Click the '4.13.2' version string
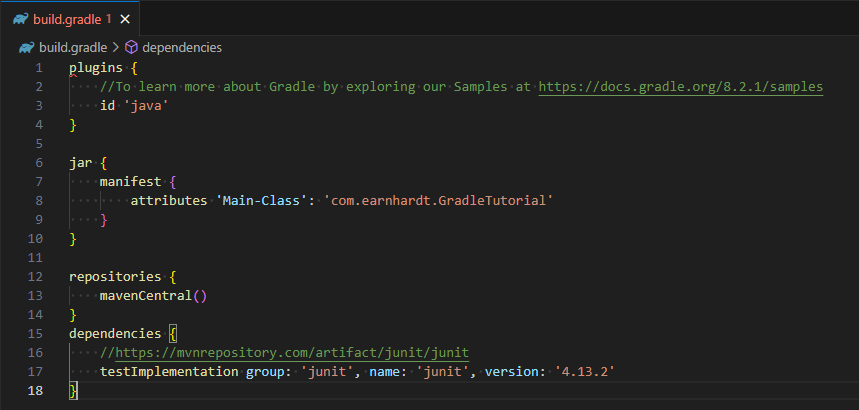859x410 pixels. [585, 372]
